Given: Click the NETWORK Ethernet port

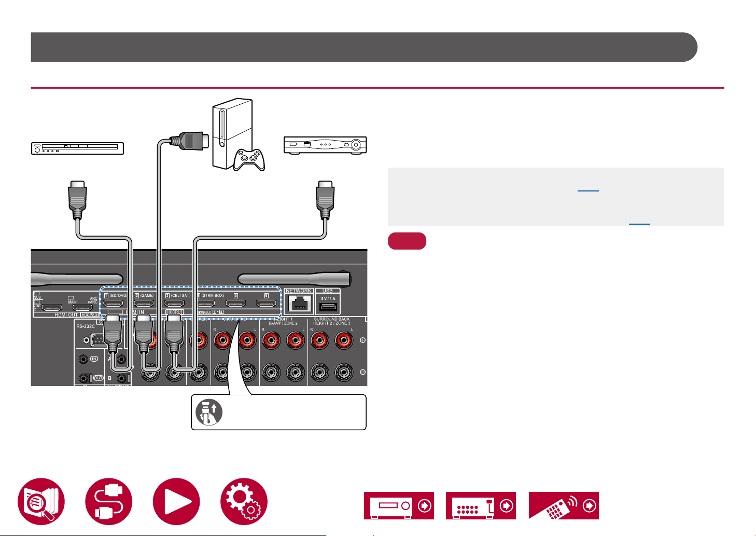Looking at the screenshot, I should tap(298, 305).
